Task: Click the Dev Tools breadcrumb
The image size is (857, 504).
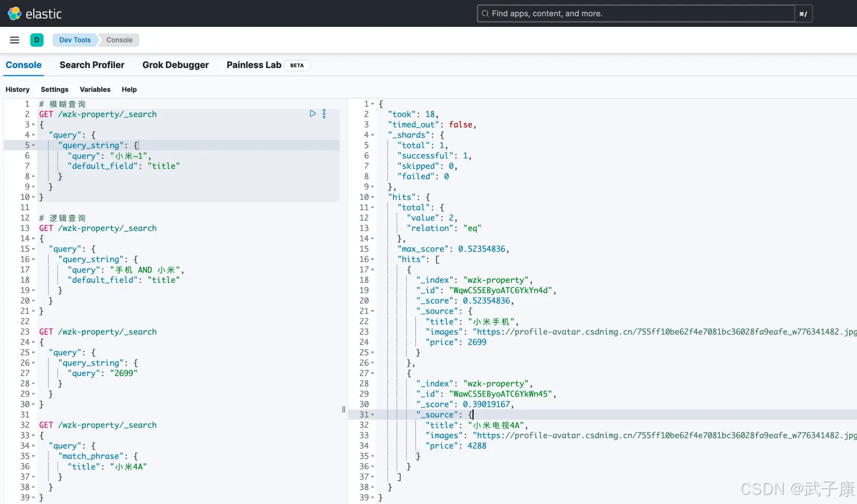Action: click(x=75, y=40)
